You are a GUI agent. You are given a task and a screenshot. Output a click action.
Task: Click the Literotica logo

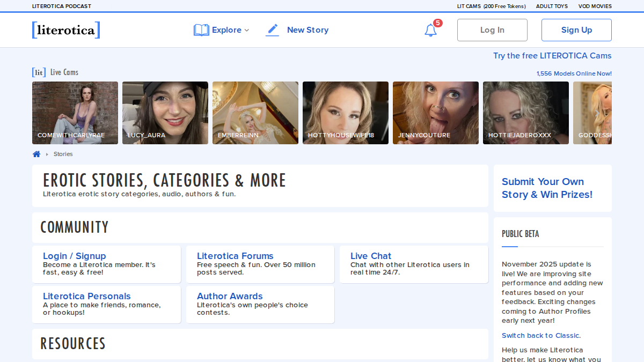[x=66, y=30]
